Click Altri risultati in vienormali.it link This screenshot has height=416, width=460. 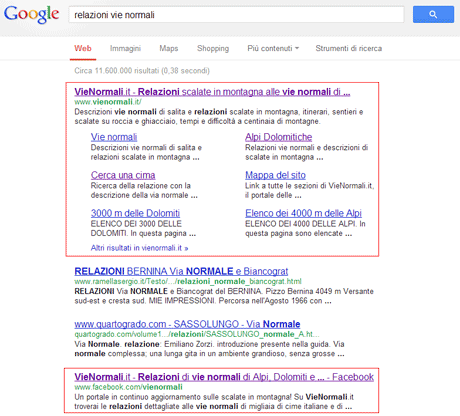point(139,248)
